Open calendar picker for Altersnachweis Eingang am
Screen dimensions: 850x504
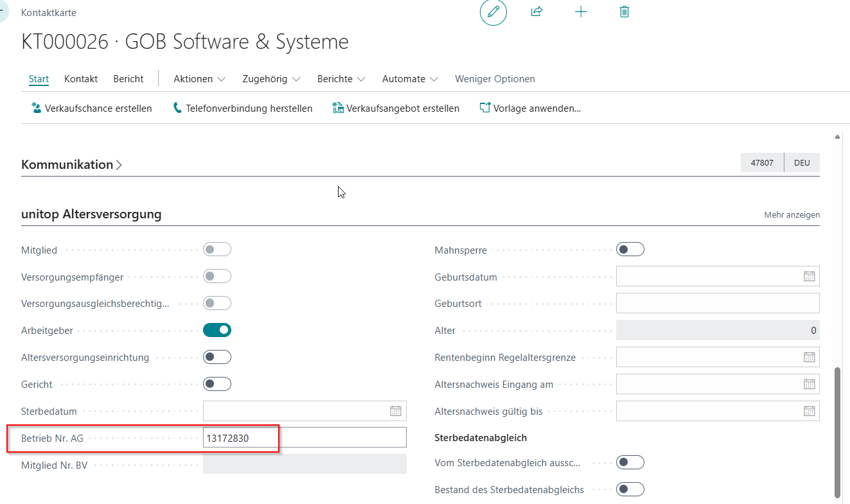point(809,384)
